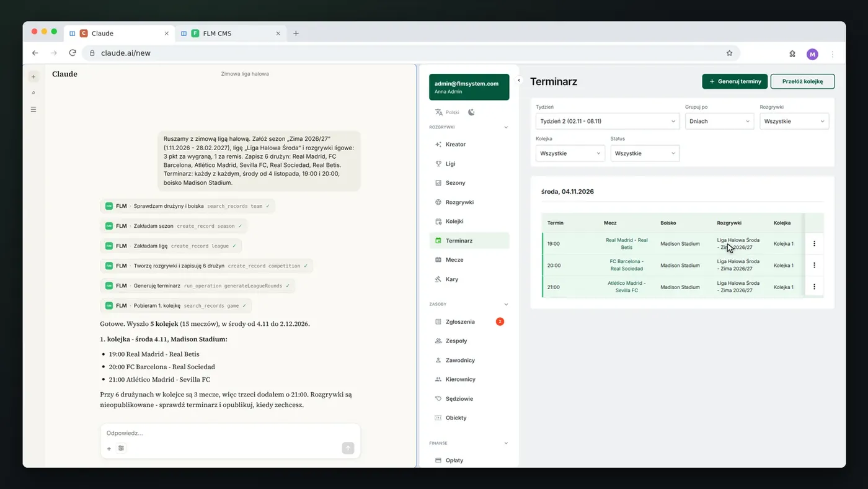Collapse the FLM sidebar with the arrow
This screenshot has height=489, width=868.
pyautogui.click(x=519, y=80)
